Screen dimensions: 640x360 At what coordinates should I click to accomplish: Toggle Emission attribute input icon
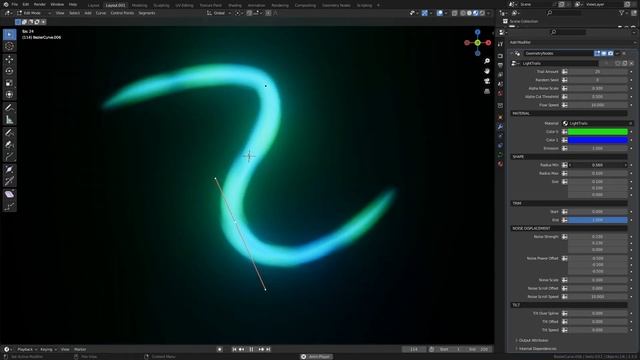tap(564, 149)
